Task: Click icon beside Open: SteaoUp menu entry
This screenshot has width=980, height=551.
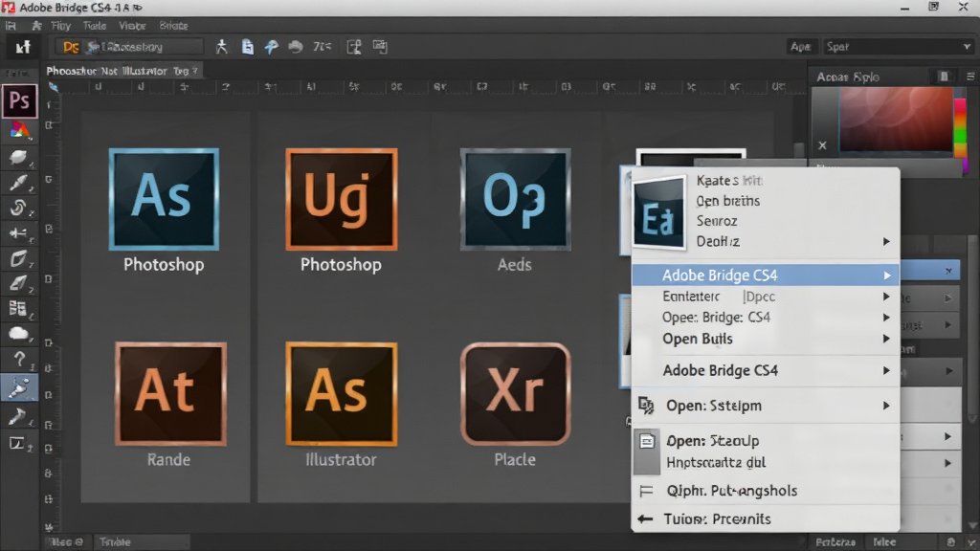Action: 647,441
